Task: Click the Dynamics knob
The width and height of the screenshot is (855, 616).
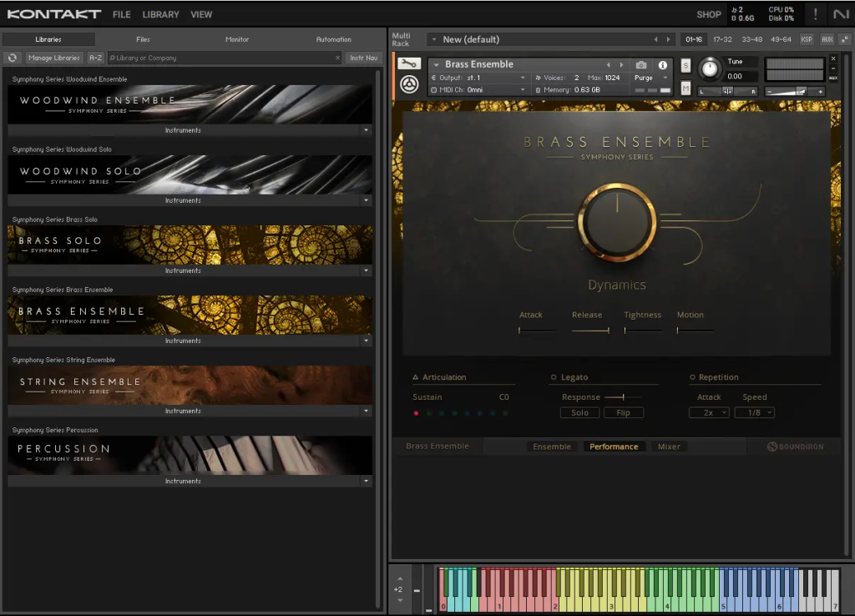Action: [617, 222]
